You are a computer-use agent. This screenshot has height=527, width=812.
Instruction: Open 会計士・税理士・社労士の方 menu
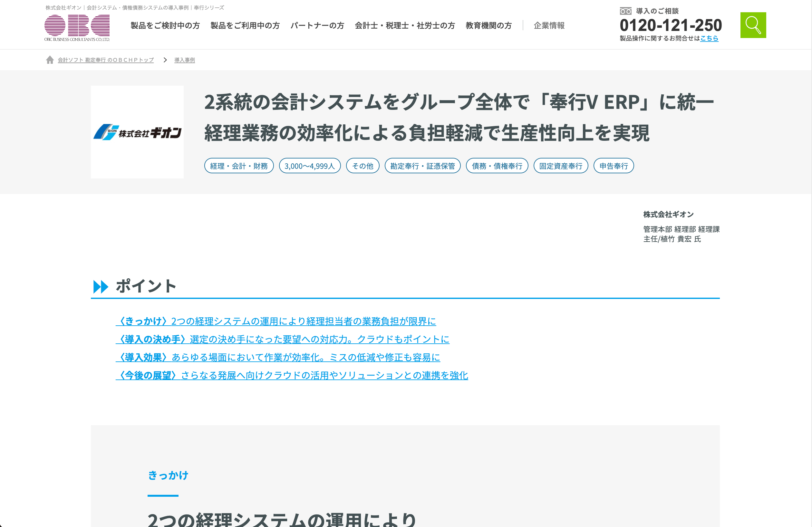click(405, 25)
